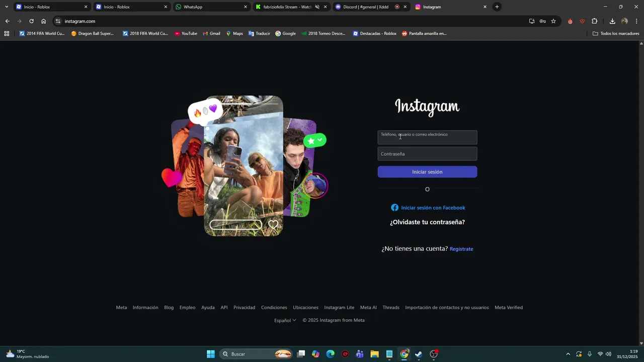Unmute the fabriziofelix Stream tab
This screenshot has width=644, height=362.
tap(317, 7)
